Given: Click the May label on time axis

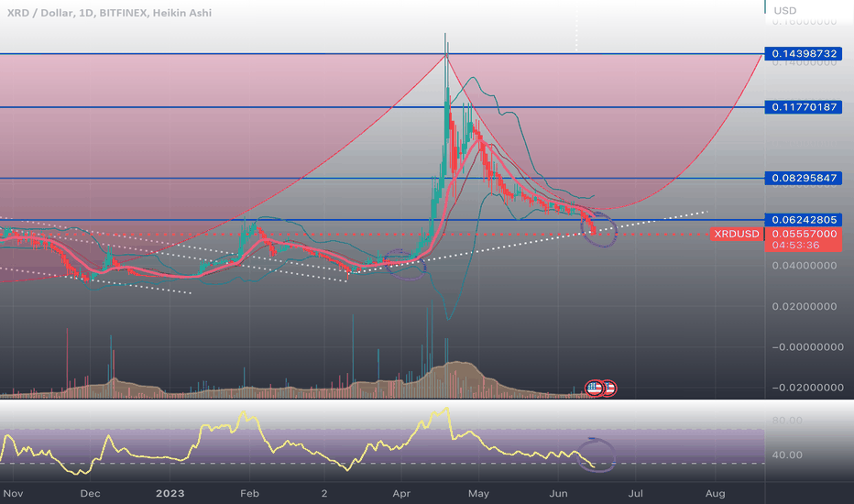Looking at the screenshot, I should 478,494.
